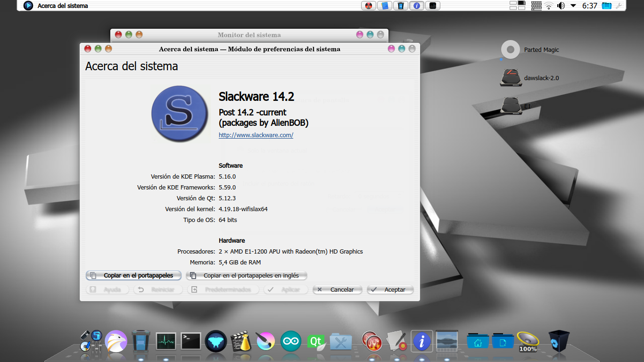644x362 pixels.
Task: Open the landscape image viewer dock icon
Action: 447,340
